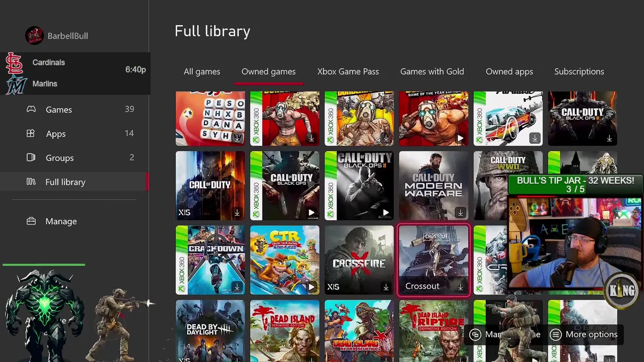Select the Crash Team Racing Nitro-Fueled tile
Image resolution: width=644 pixels, height=362 pixels.
tap(285, 260)
